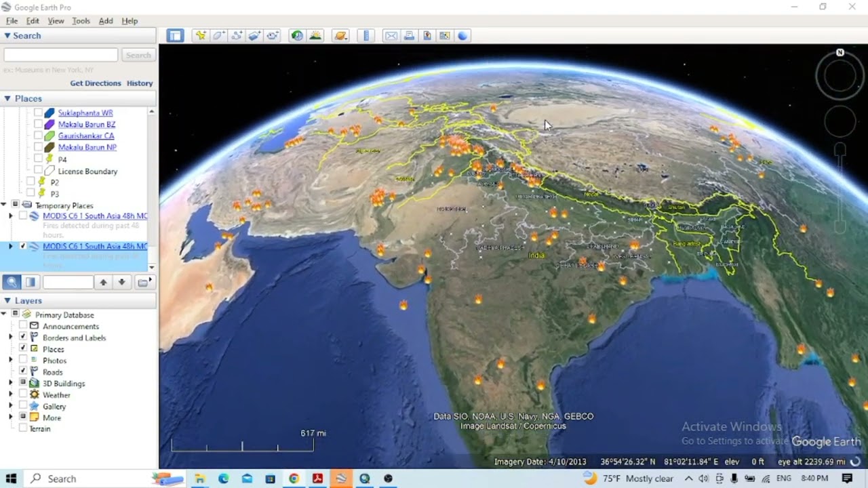
Task: Move the selected place down with arrow
Action: pyautogui.click(x=121, y=282)
